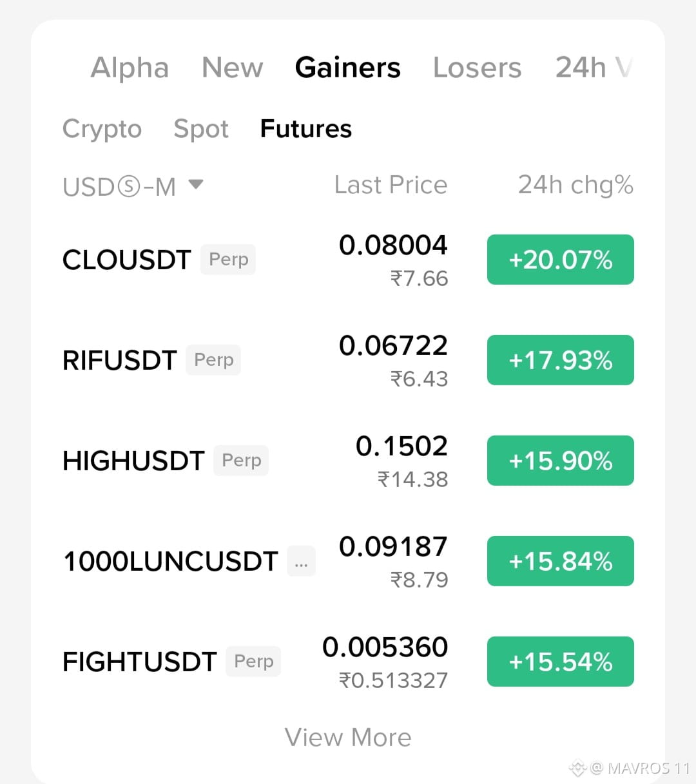The width and height of the screenshot is (696, 784).
Task: Switch to the Alpha tab
Action: tap(130, 68)
